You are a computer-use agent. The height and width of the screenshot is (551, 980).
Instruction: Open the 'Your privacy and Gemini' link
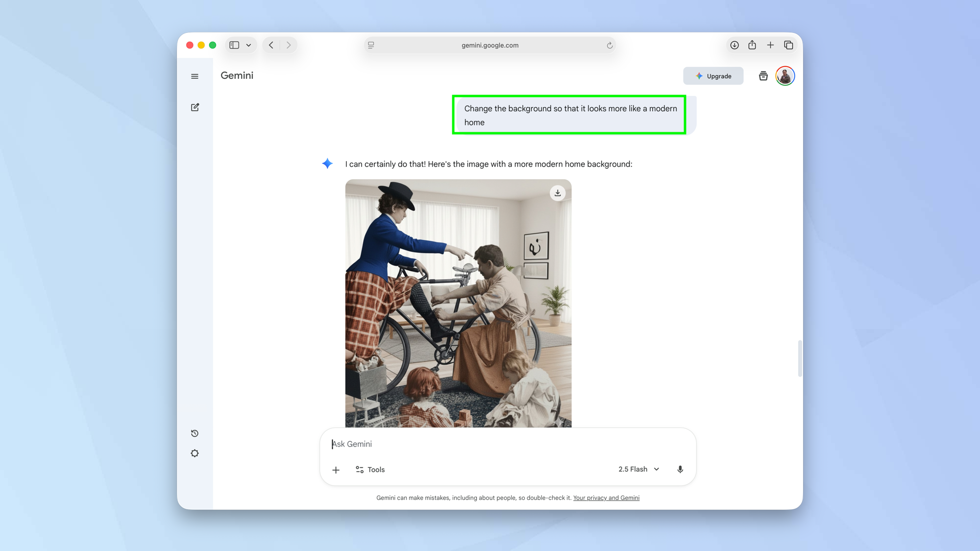coord(606,498)
